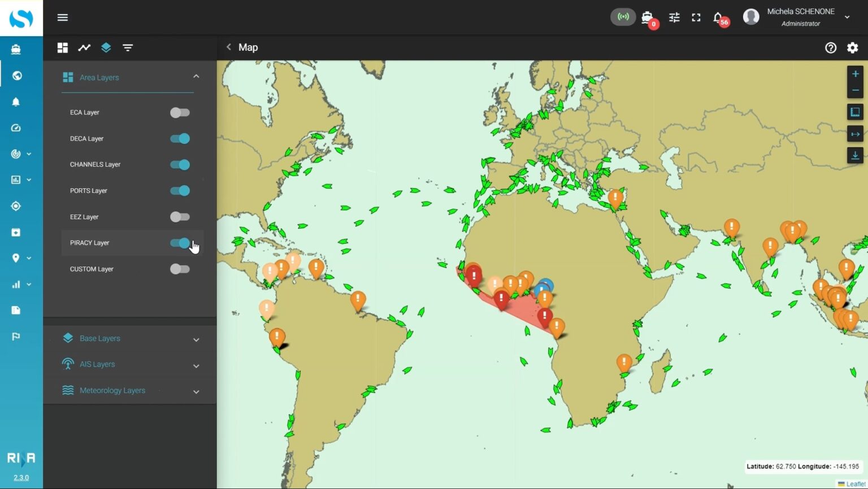868x489 pixels.
Task: Switch to the filter list tab
Action: tap(128, 48)
